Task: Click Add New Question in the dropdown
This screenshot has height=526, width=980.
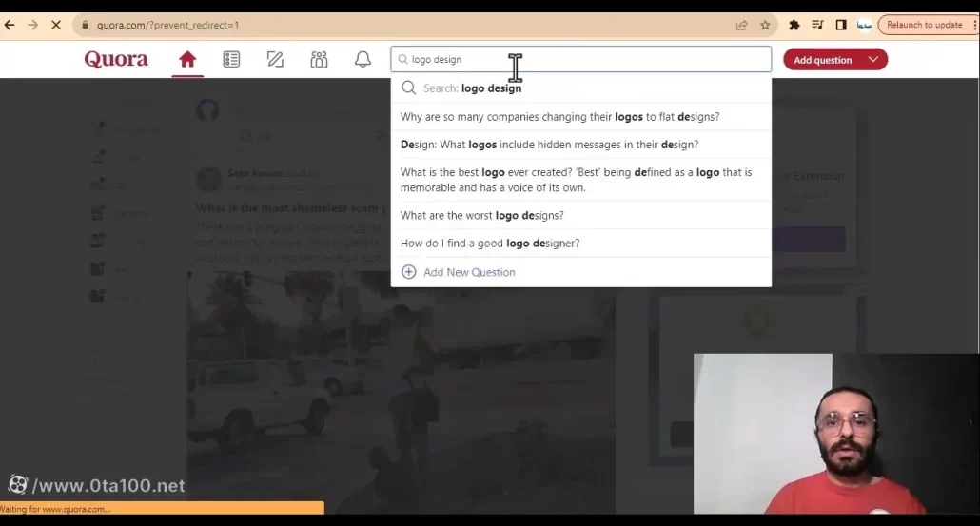Action: pos(468,272)
